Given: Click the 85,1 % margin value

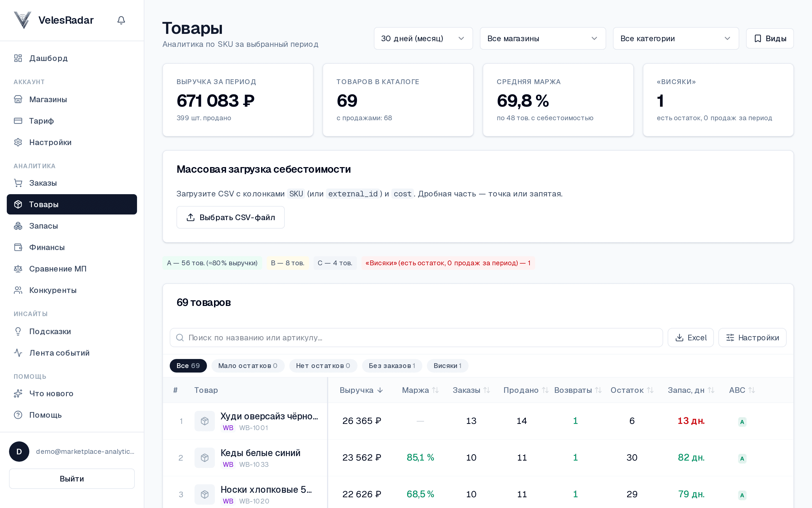Looking at the screenshot, I should (x=420, y=457).
